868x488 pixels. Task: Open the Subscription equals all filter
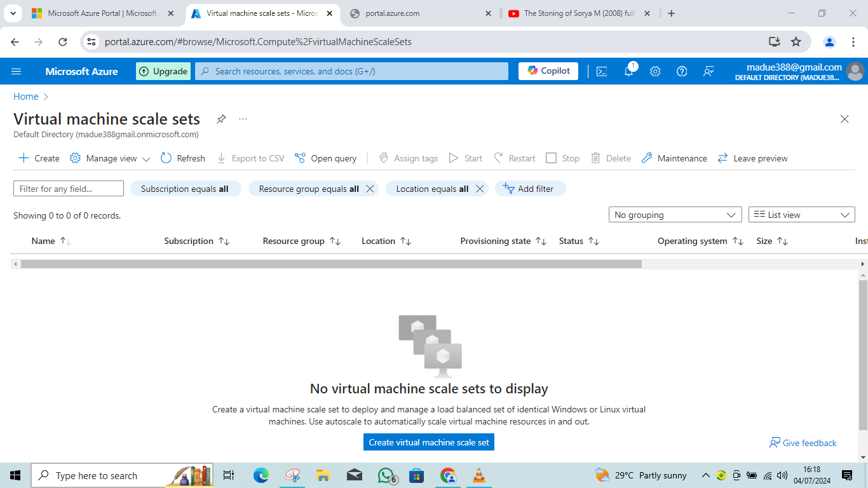pyautogui.click(x=185, y=189)
